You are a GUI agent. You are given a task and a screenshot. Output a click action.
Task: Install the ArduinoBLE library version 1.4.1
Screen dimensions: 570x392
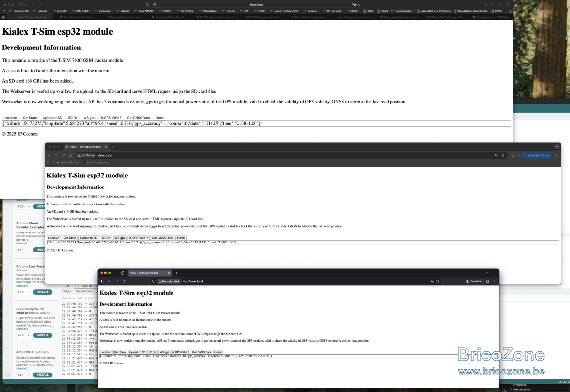[42, 374]
